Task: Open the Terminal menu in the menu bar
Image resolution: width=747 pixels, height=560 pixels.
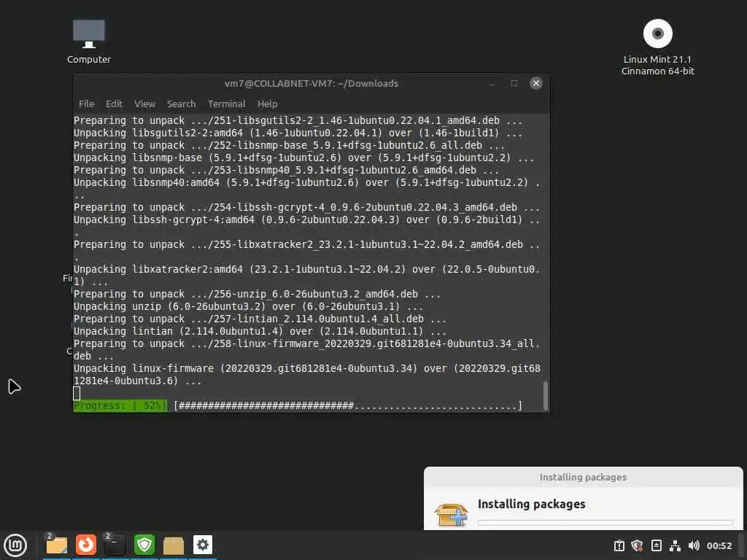Action: (226, 104)
